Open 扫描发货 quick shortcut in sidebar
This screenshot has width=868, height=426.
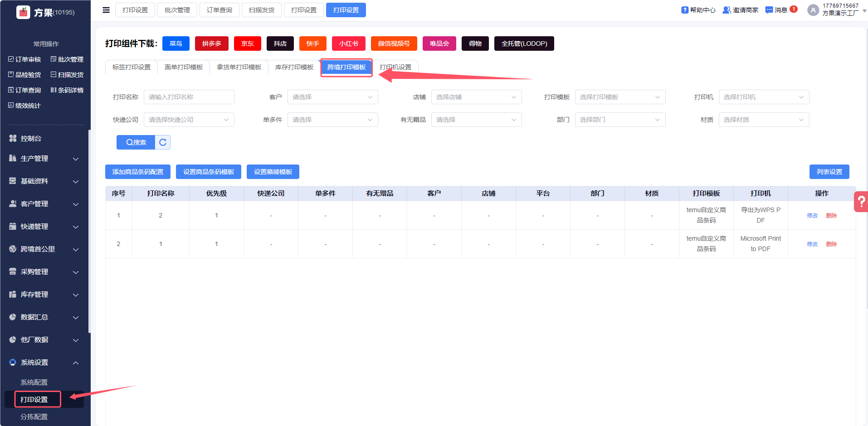coord(67,75)
